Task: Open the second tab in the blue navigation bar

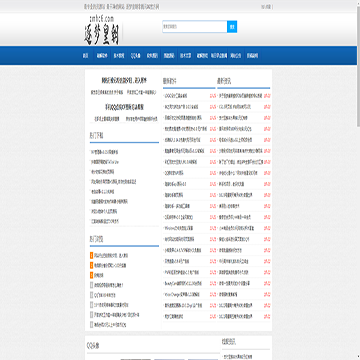Action: coord(102,56)
